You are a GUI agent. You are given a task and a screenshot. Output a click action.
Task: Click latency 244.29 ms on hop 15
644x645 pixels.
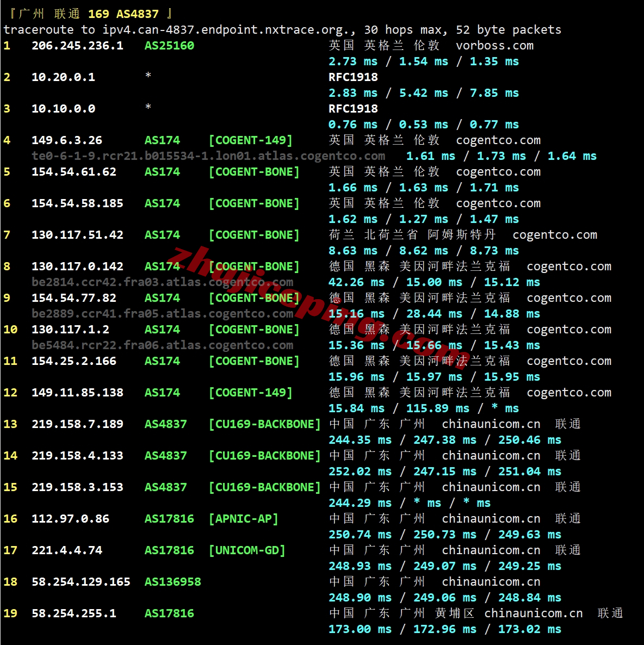coord(360,503)
